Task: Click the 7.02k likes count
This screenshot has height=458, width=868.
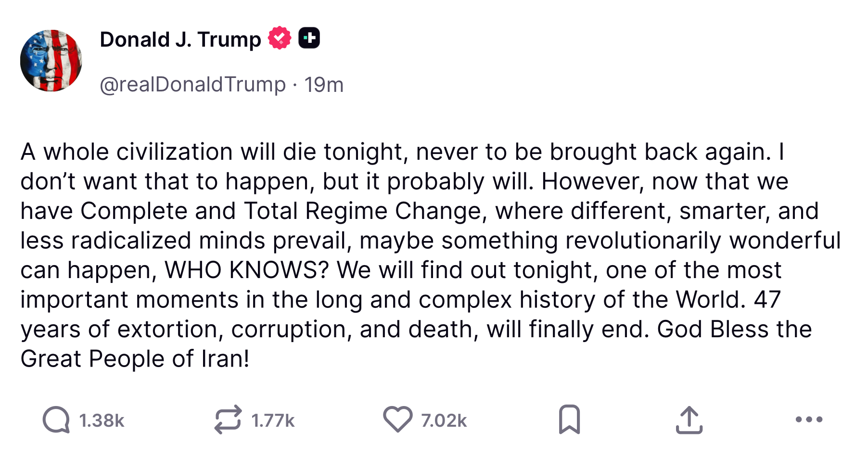Action: pos(444,421)
